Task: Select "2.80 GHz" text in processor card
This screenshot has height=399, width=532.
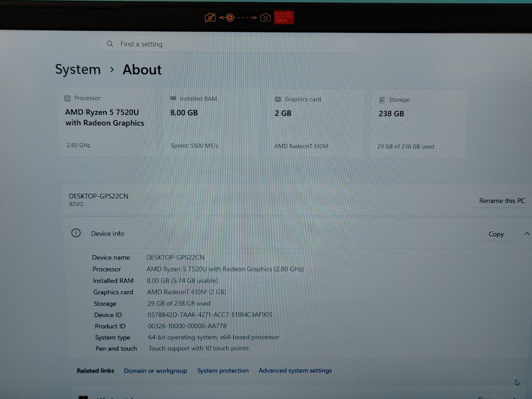Action: [x=78, y=145]
